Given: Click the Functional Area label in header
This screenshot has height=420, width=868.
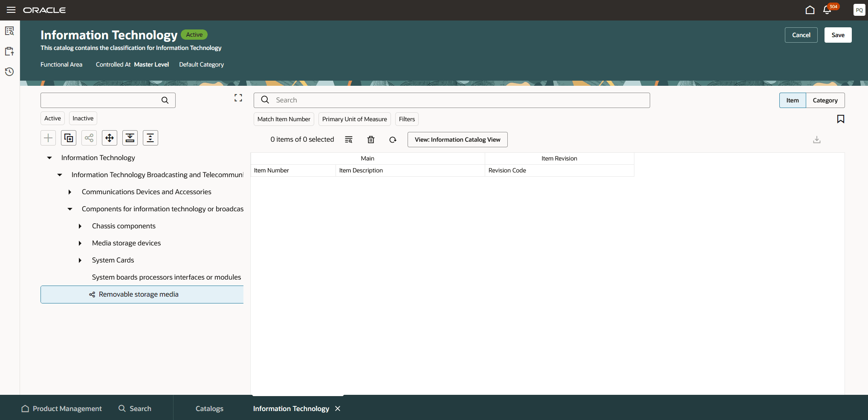Looking at the screenshot, I should 61,64.
